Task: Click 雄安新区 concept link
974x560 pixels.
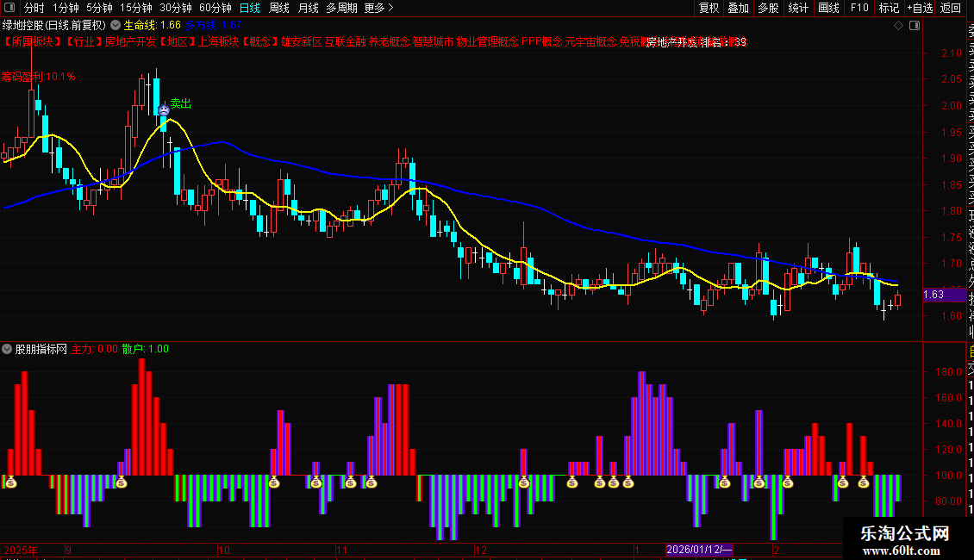Action: click(x=302, y=41)
